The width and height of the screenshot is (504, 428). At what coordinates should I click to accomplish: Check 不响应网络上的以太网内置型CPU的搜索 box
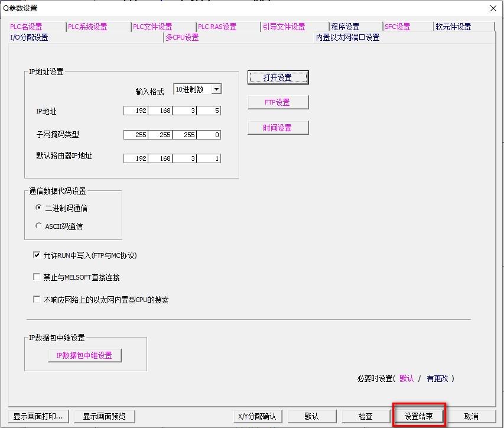tap(37, 299)
